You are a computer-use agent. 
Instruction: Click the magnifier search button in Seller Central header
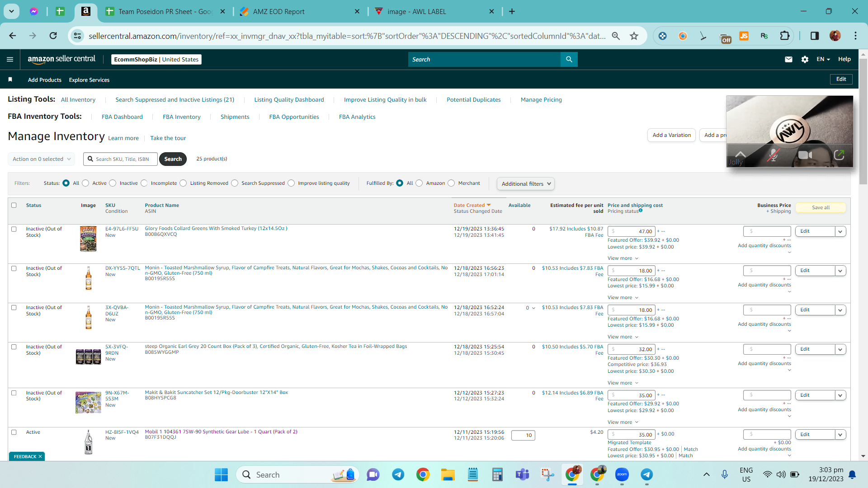(x=569, y=59)
